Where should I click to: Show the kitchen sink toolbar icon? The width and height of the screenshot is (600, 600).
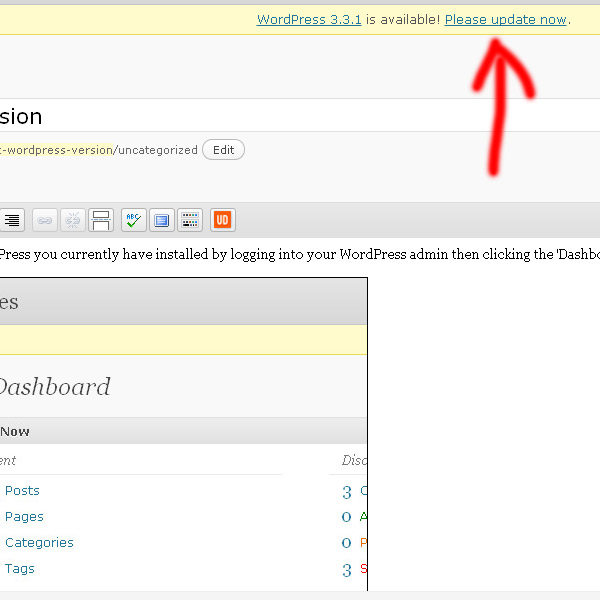coord(190,220)
